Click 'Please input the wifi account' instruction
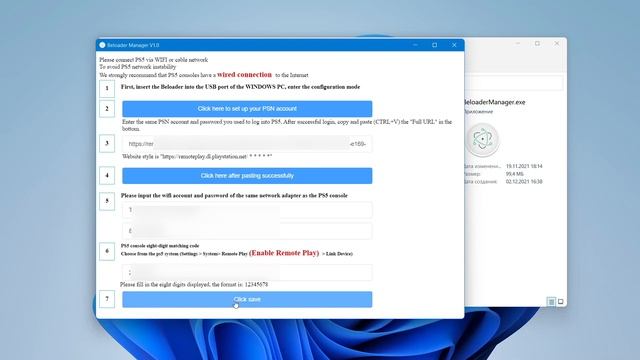The width and height of the screenshot is (640, 360). coord(234,196)
